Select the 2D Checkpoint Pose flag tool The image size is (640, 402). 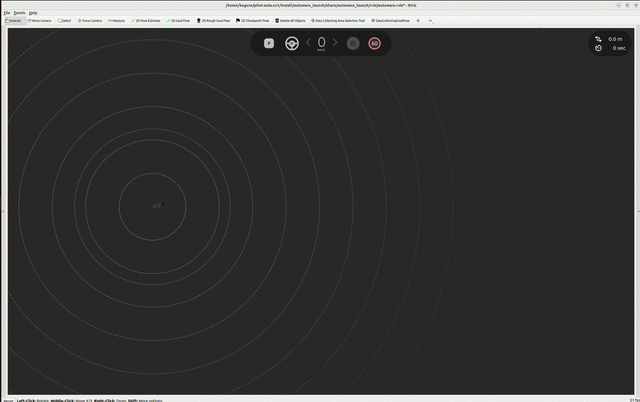[252, 20]
